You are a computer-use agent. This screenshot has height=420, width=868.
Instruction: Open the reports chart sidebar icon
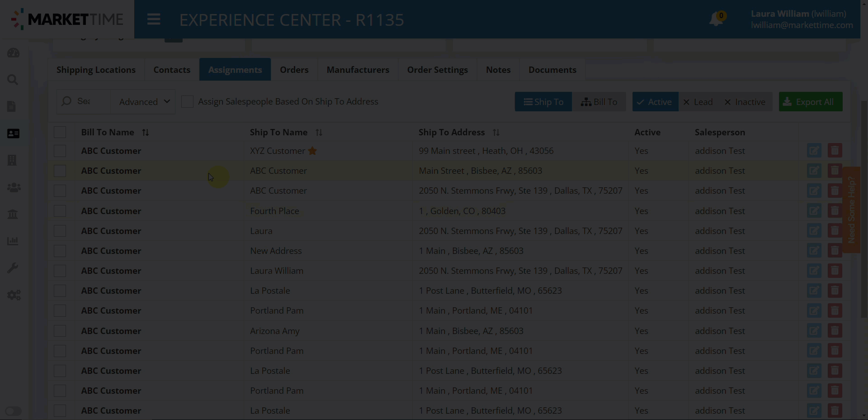coord(13,241)
